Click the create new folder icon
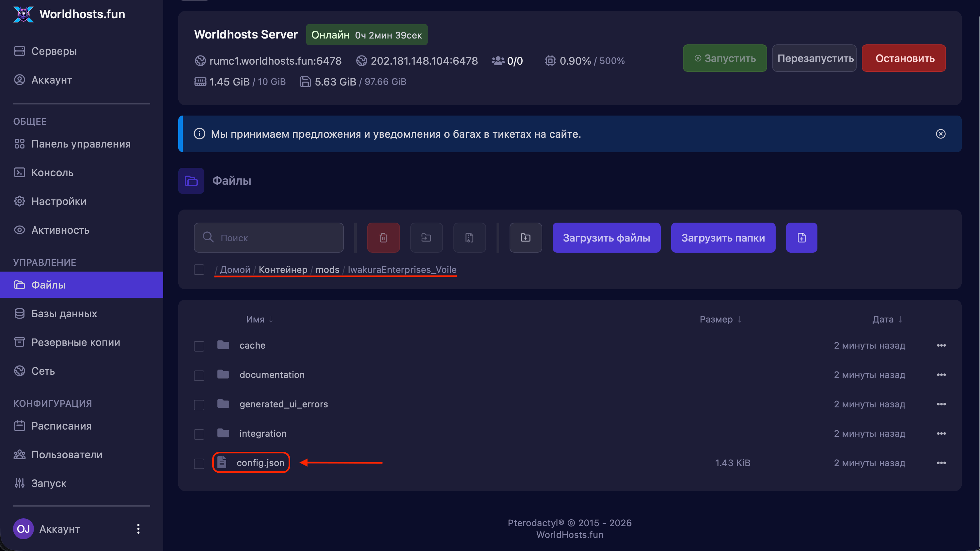 [525, 237]
